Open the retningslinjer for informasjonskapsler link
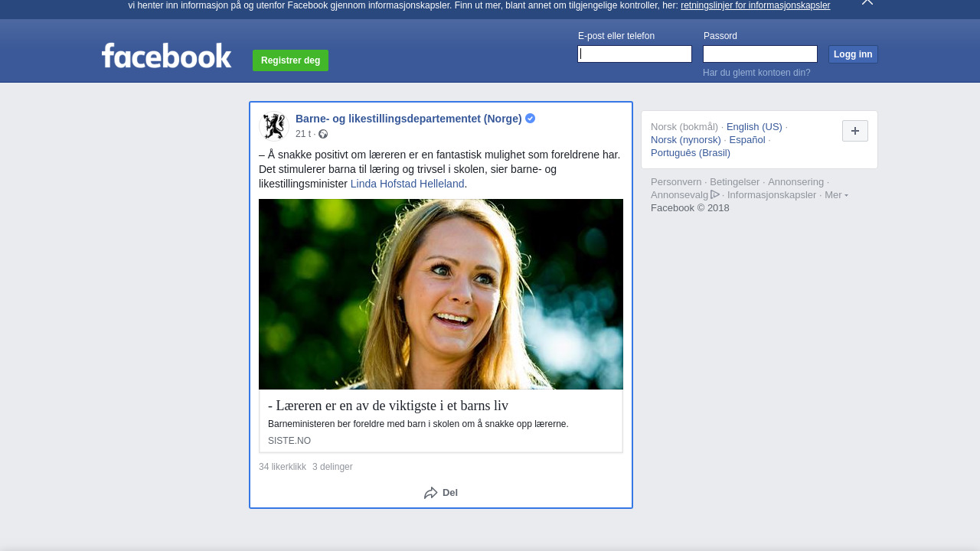Viewport: 980px width, 551px height. tap(755, 5)
